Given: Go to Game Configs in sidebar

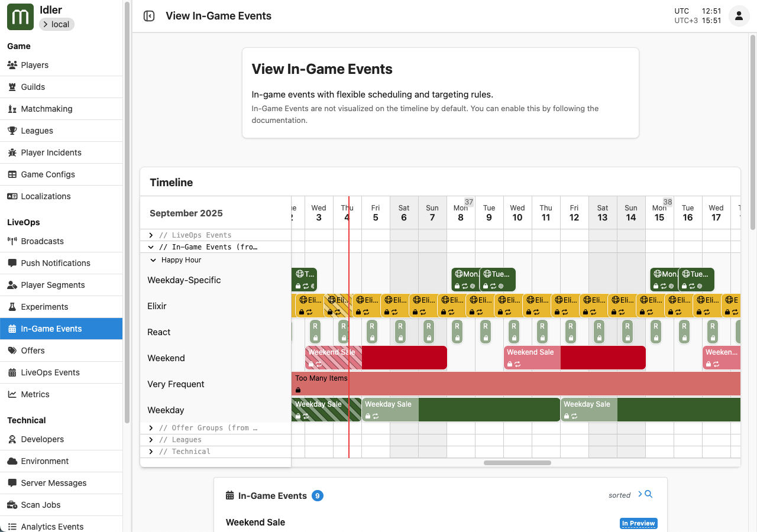Looking at the screenshot, I should (x=47, y=174).
